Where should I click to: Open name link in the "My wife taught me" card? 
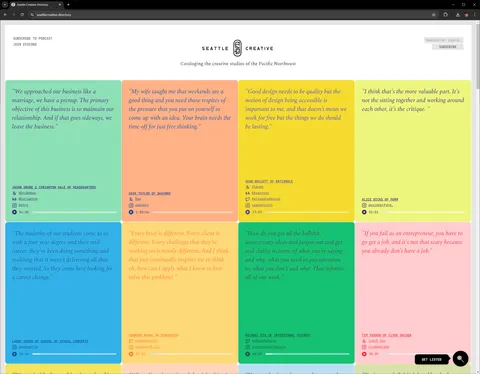150,193
